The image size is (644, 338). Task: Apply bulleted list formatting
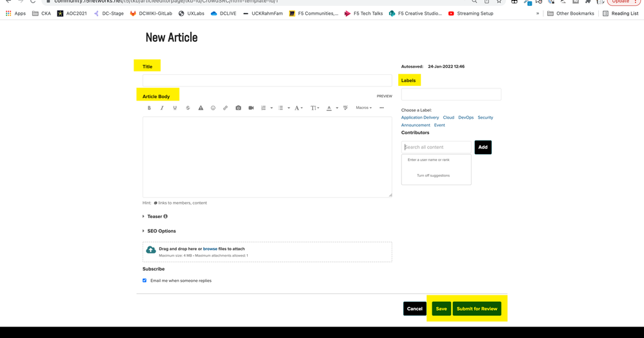coord(281,108)
